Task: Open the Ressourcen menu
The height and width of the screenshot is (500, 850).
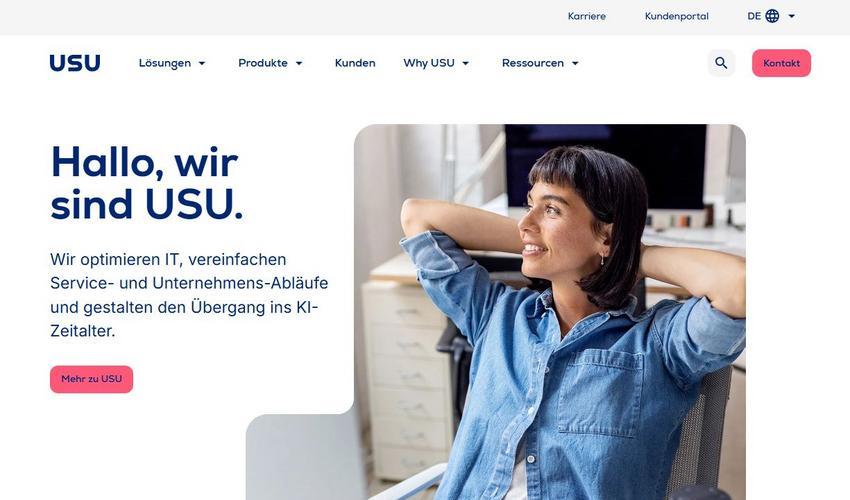Action: (x=533, y=63)
